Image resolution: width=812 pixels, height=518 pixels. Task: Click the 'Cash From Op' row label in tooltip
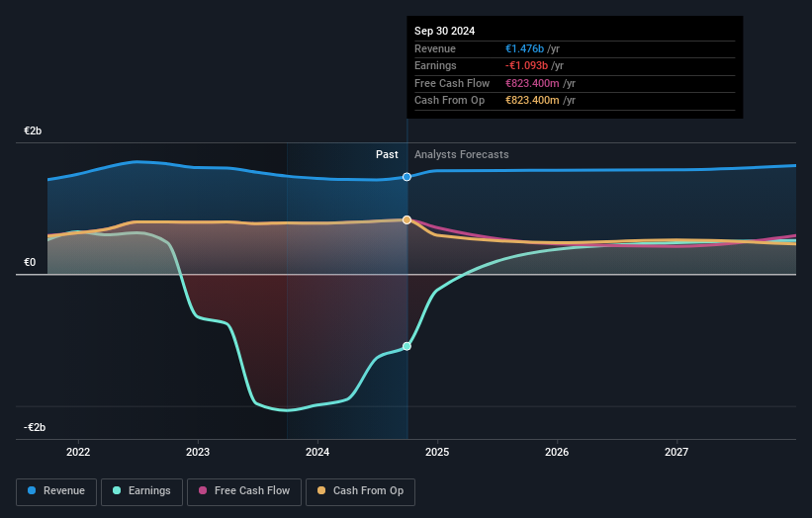click(449, 101)
